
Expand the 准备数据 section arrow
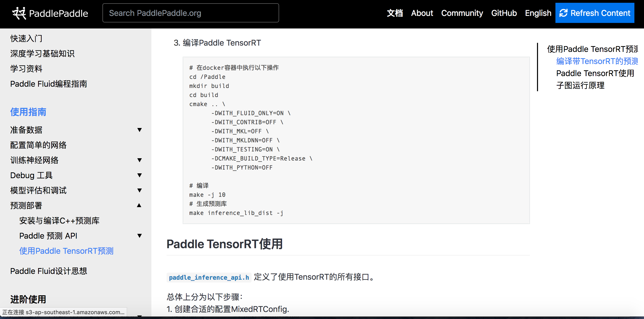(x=139, y=130)
